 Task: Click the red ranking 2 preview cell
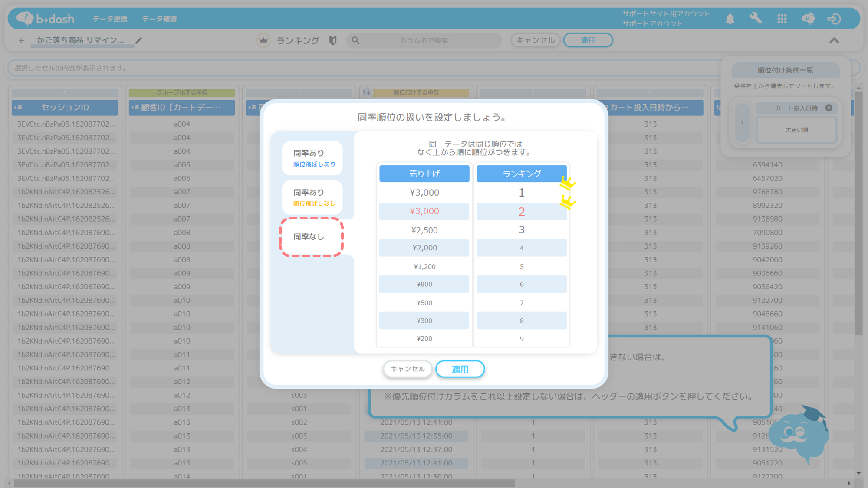[x=522, y=211]
